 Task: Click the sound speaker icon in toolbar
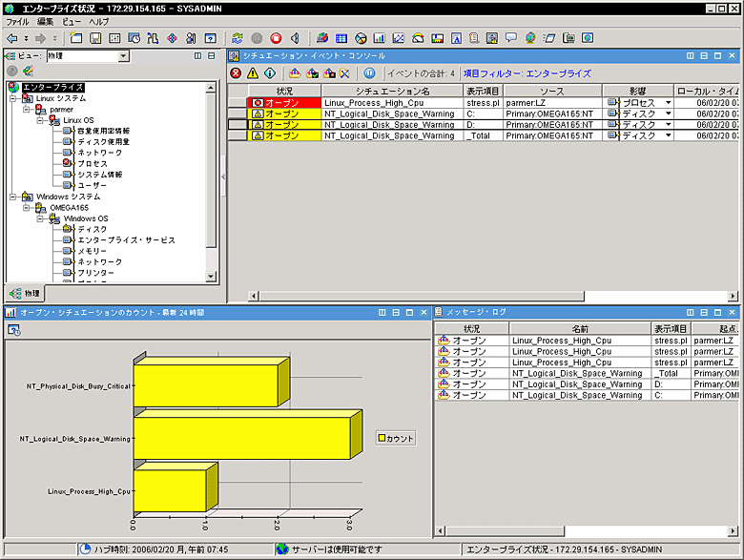(x=295, y=38)
